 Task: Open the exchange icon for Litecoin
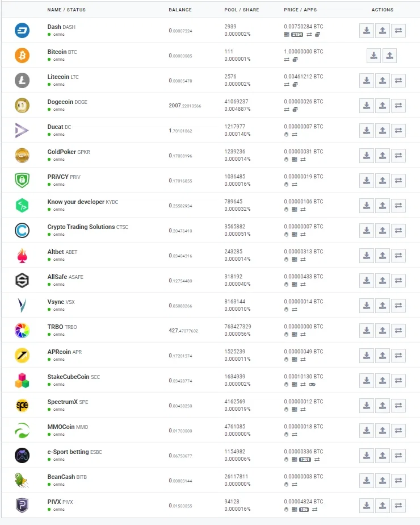[x=398, y=81]
